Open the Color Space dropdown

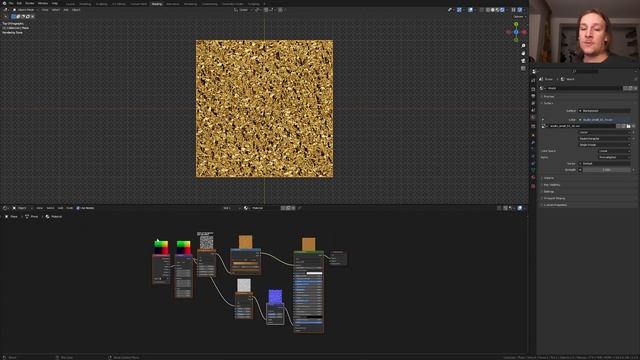[x=614, y=151]
